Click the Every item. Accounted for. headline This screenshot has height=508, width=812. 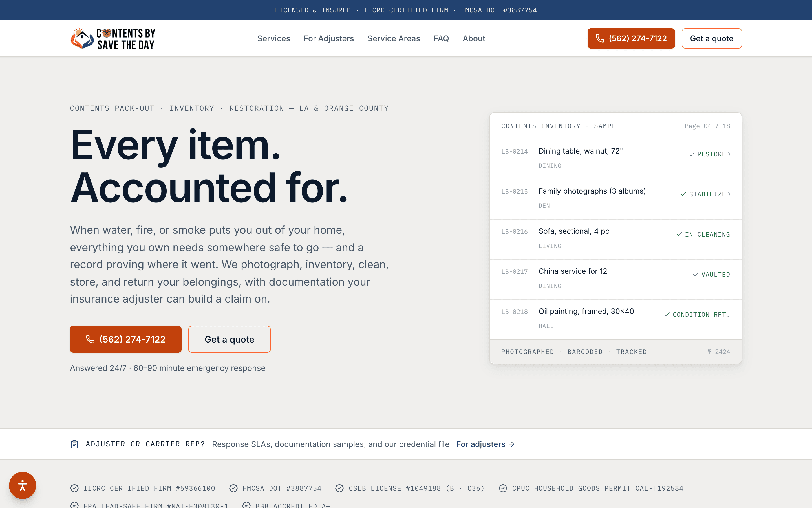[x=208, y=166]
